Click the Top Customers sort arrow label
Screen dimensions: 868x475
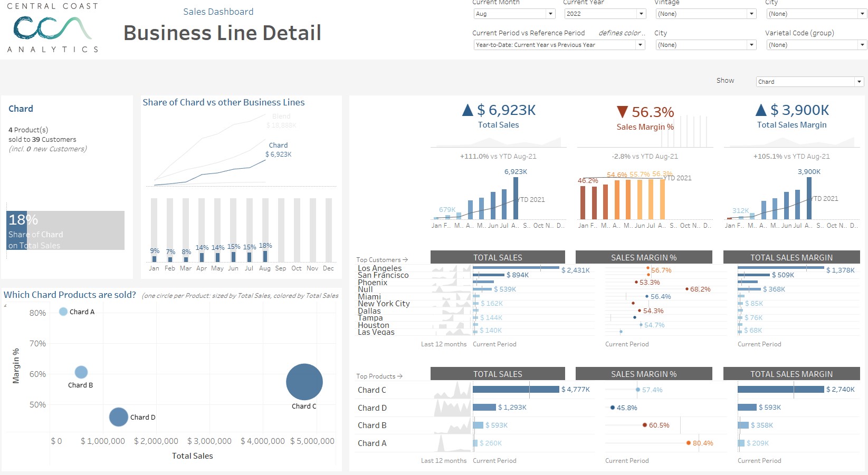click(382, 259)
